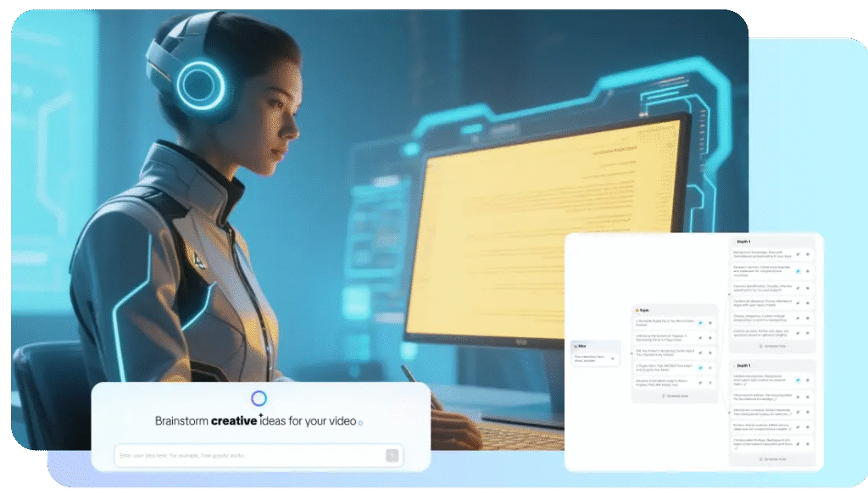Screen dimensions: 868x489
Task: Pin the Background knowledge item in Depth 1
Action: pyautogui.click(x=798, y=253)
